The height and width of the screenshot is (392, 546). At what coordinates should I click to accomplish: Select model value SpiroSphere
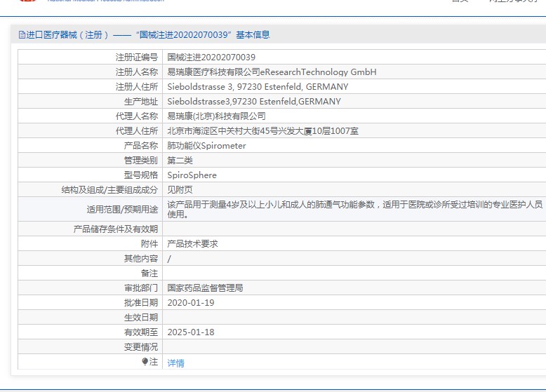point(192,175)
